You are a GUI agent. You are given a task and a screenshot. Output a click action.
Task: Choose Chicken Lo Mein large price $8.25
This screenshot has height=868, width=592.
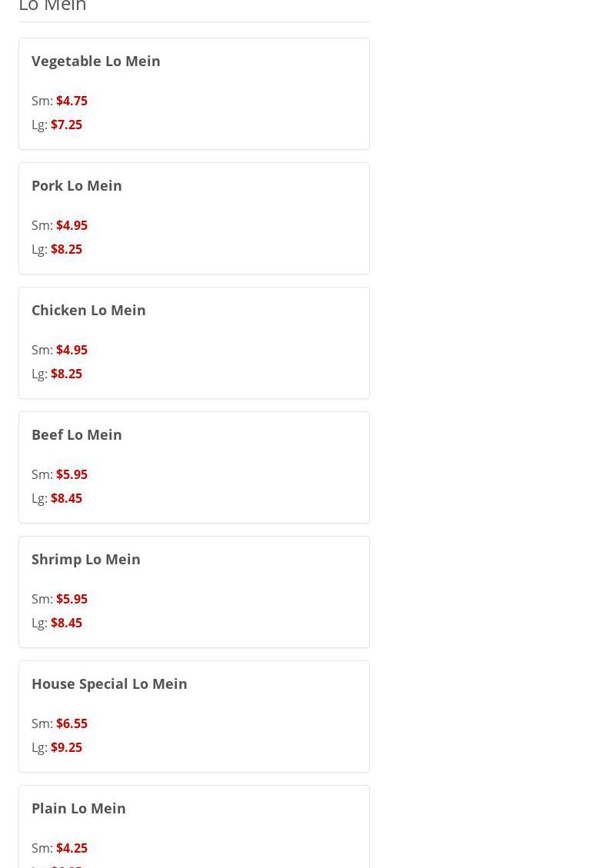66,374
